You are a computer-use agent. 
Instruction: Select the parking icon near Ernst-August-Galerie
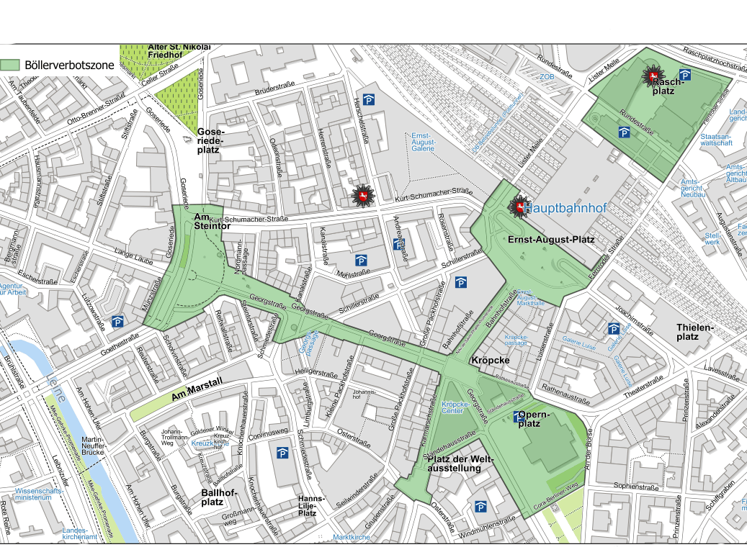pyautogui.click(x=369, y=100)
